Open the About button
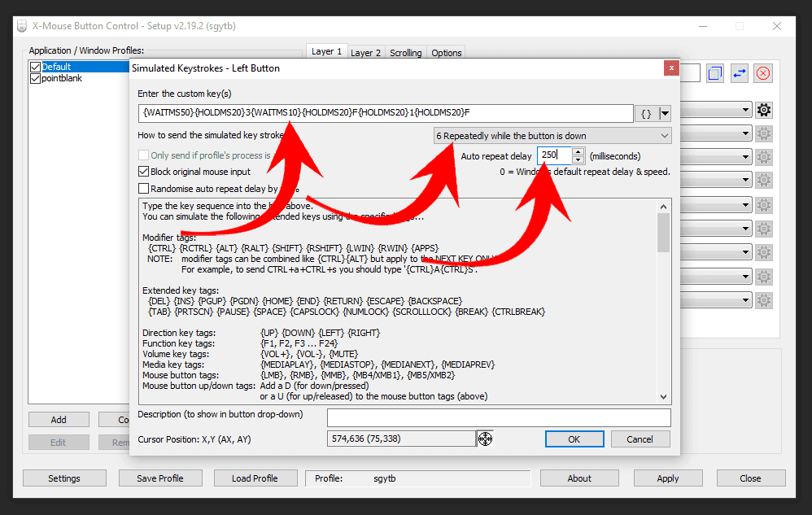Image resolution: width=812 pixels, height=515 pixels. [579, 478]
